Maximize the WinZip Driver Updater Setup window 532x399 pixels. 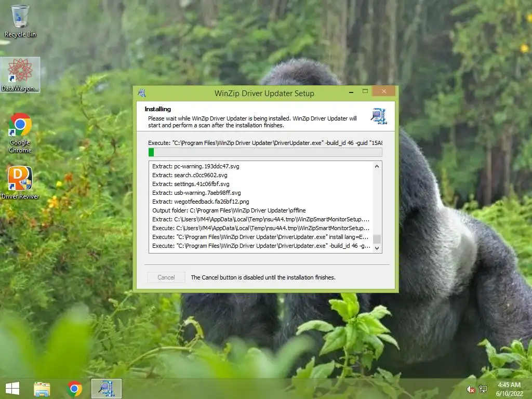365,91
